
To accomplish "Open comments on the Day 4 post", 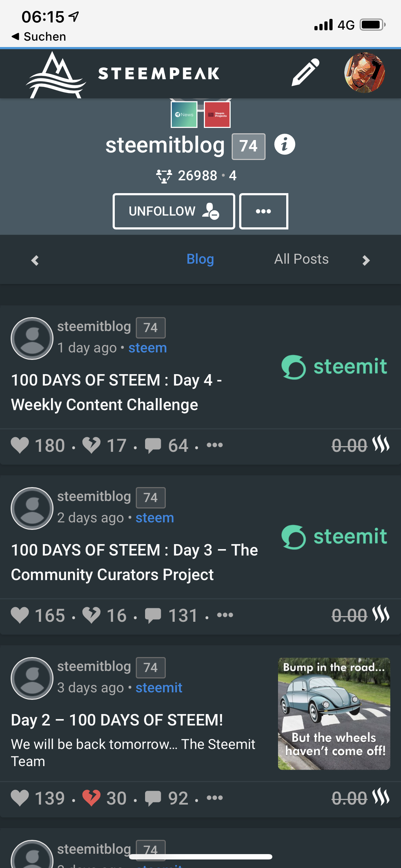I will (x=153, y=445).
